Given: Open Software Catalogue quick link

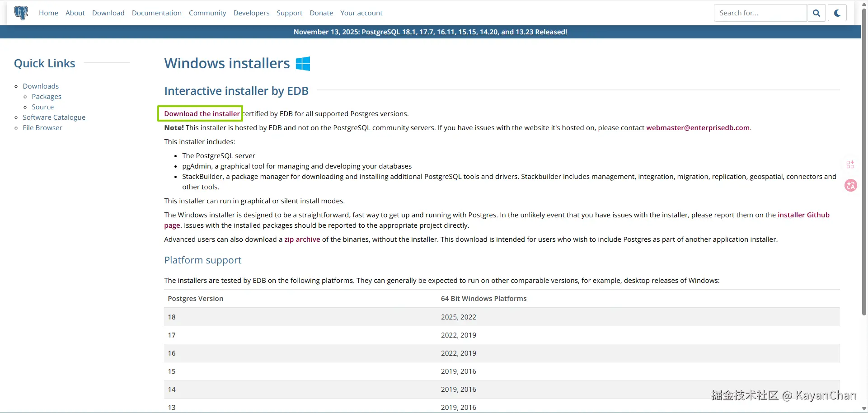Looking at the screenshot, I should point(54,117).
